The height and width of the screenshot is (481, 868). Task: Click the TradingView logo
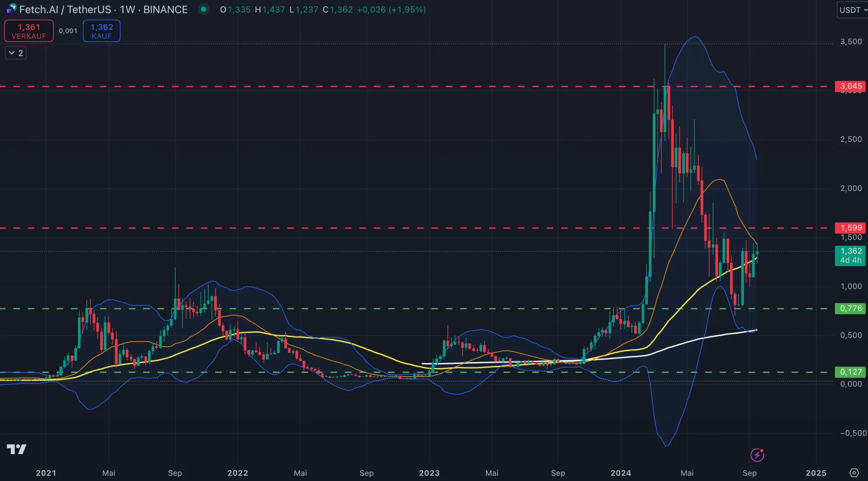click(16, 449)
